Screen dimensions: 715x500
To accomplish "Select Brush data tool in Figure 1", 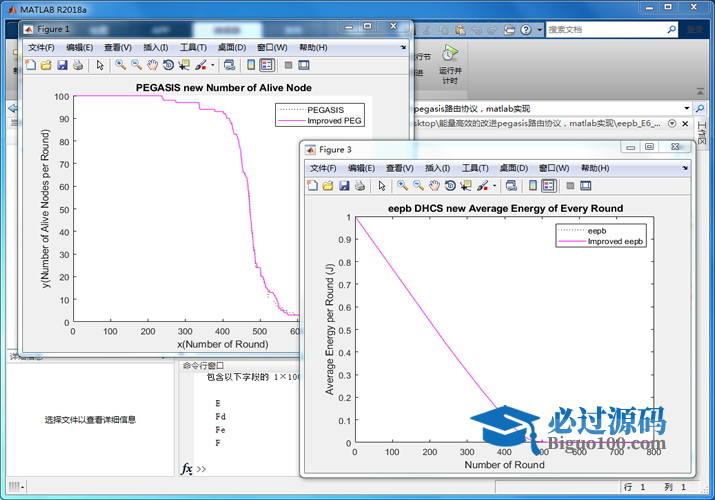I will [x=201, y=65].
